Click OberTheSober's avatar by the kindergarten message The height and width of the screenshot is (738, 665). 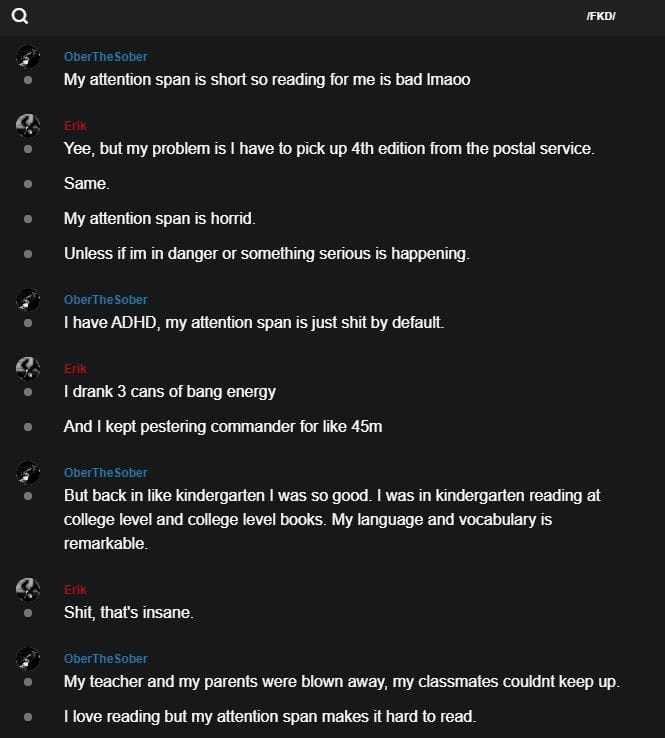click(28, 473)
